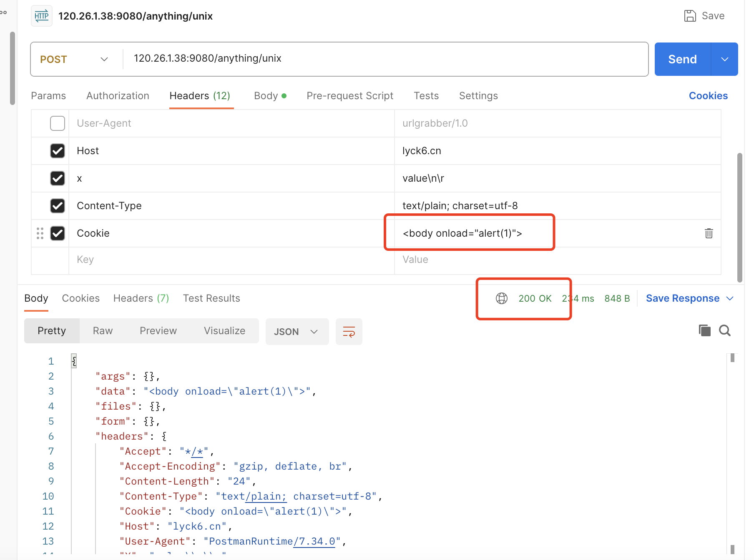Click the HTTP request type badge
This screenshot has height=560, width=754.
coord(41,15)
